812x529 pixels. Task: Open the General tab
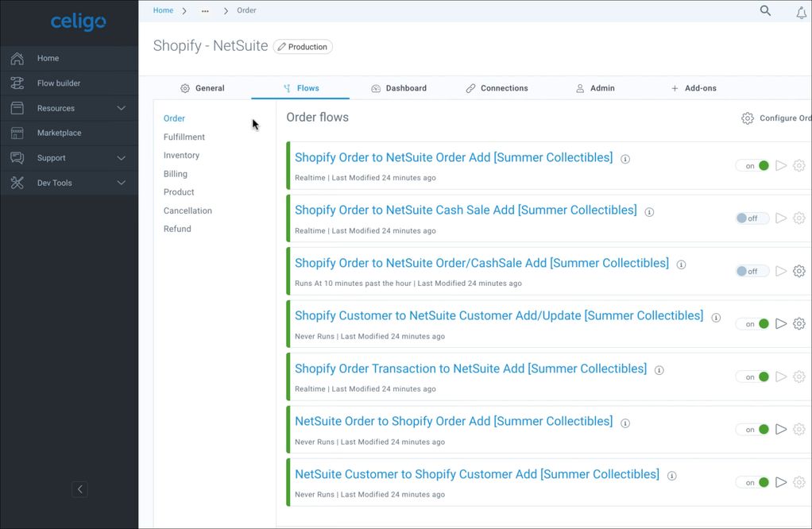[203, 88]
